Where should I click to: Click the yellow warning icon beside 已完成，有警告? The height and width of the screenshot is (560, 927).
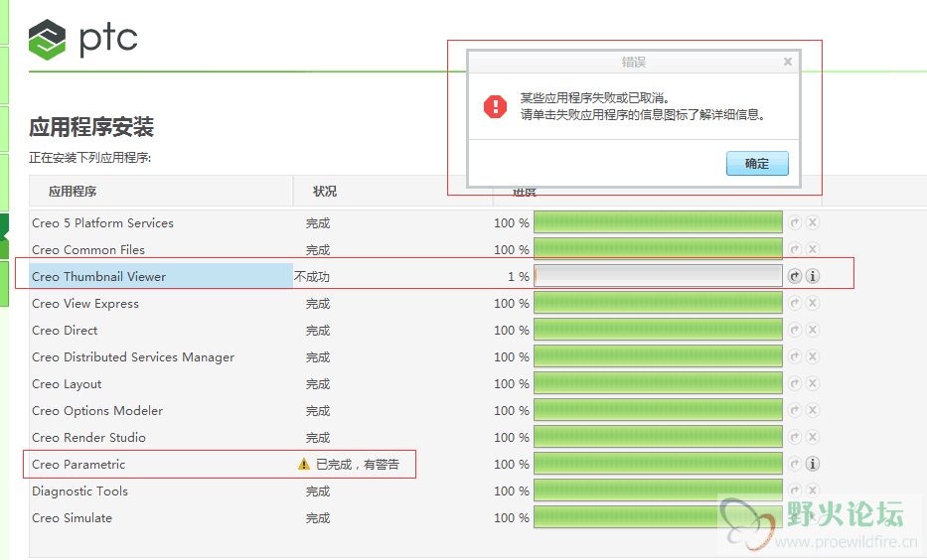click(304, 465)
